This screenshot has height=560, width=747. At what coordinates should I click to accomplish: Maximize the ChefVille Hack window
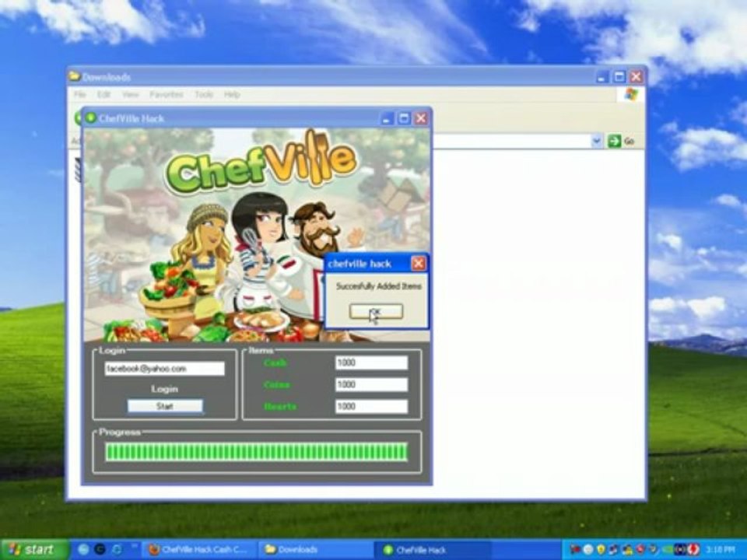click(404, 118)
